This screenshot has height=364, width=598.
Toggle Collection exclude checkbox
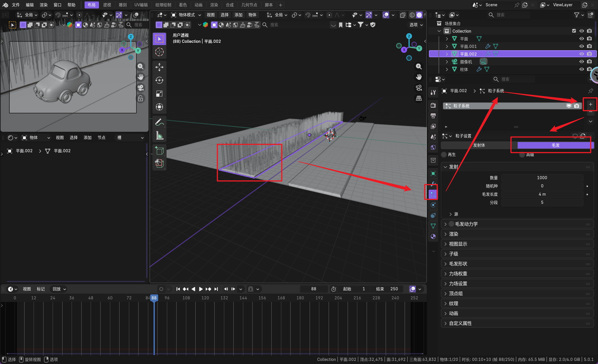pos(574,31)
